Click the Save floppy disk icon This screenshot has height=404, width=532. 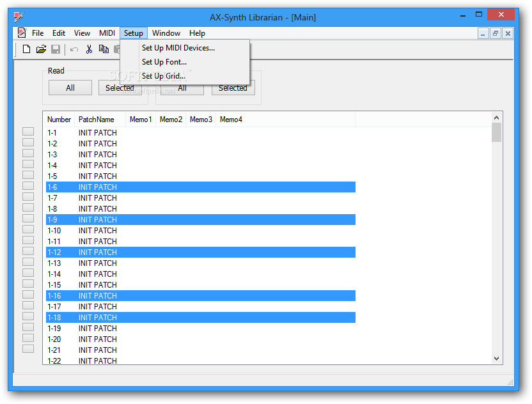pyautogui.click(x=56, y=49)
